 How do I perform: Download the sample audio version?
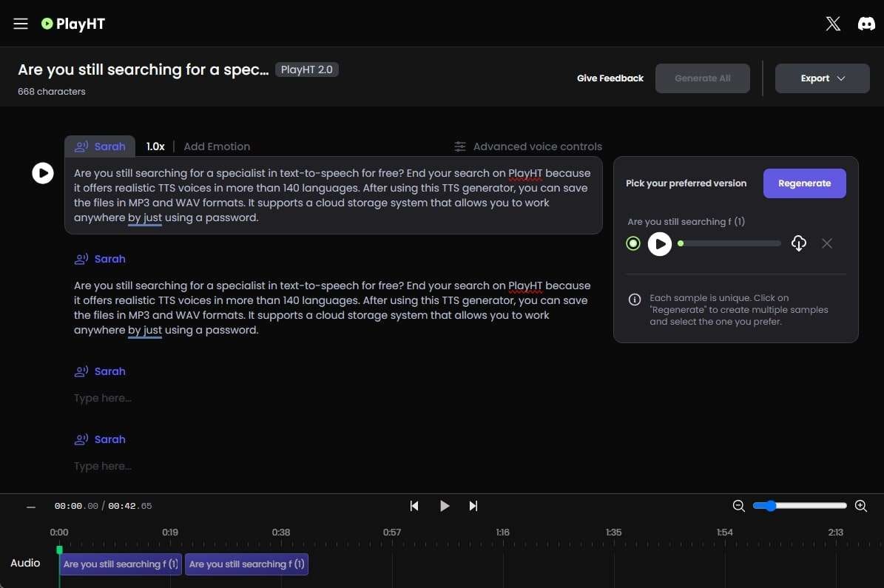(x=799, y=243)
